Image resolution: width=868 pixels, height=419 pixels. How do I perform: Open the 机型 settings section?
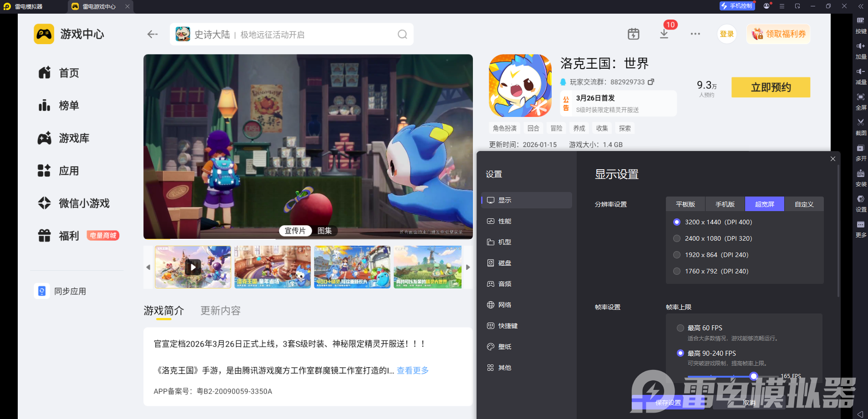527,242
